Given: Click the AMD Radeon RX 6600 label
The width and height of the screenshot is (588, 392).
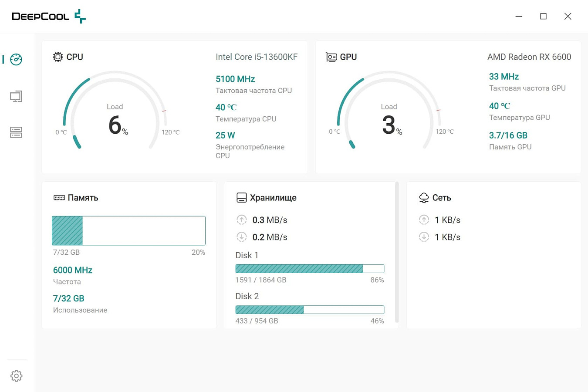Looking at the screenshot, I should click(529, 57).
